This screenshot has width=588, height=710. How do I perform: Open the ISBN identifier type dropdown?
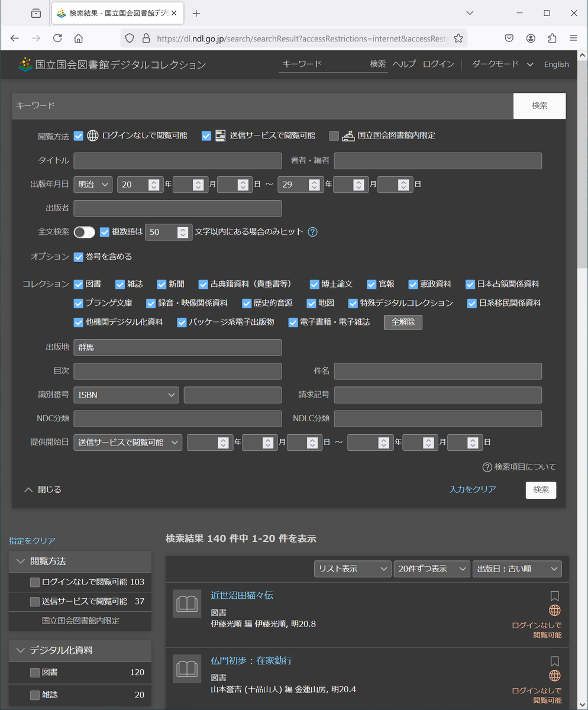pyautogui.click(x=127, y=395)
